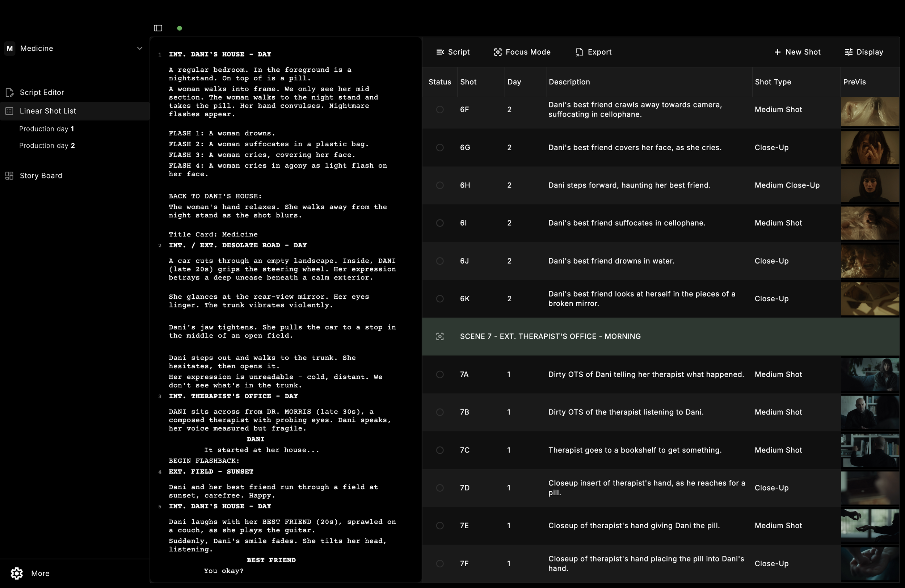Open settings with the gear icon
The width and height of the screenshot is (905, 588).
click(16, 573)
